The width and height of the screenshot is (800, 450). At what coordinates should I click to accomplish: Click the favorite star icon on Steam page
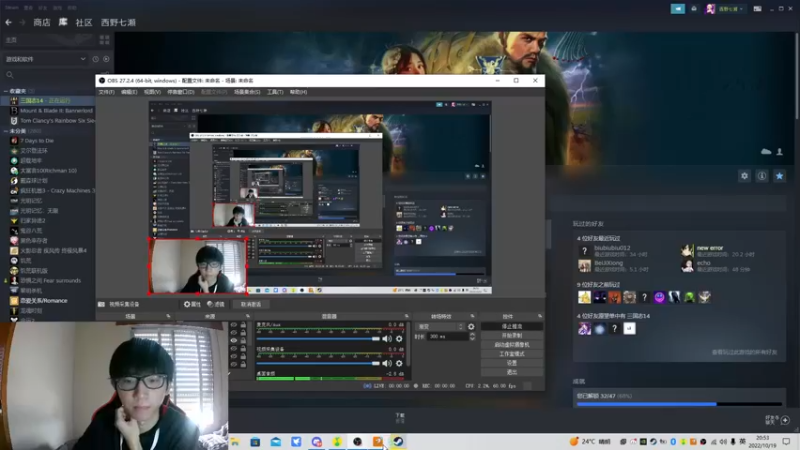[x=779, y=176]
